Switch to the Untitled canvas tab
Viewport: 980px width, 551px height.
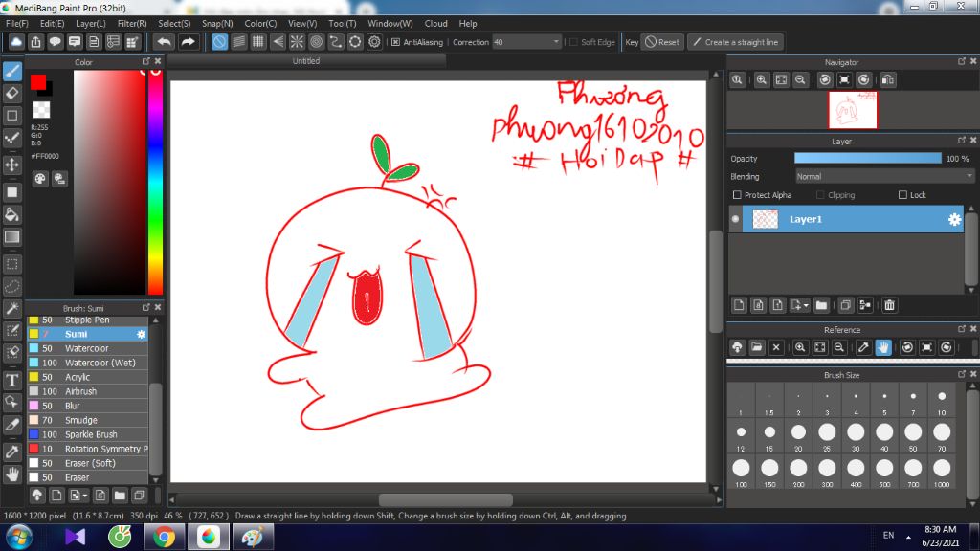(306, 60)
